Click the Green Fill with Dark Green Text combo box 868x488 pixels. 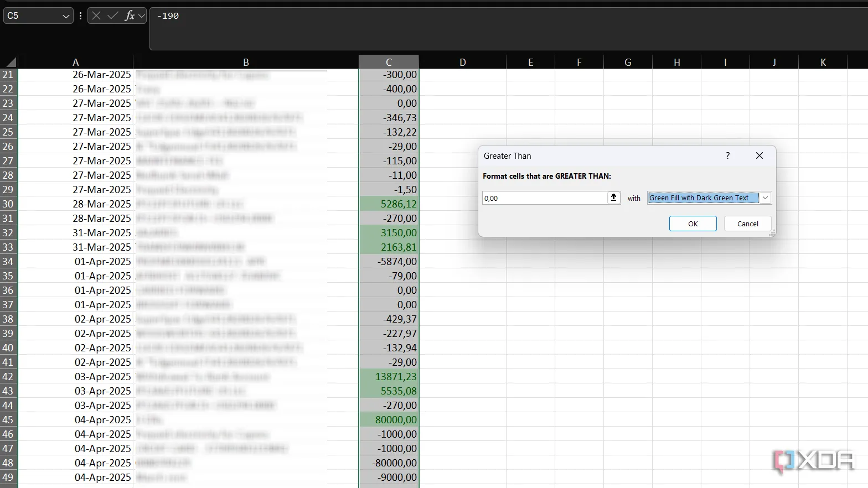pyautogui.click(x=709, y=198)
